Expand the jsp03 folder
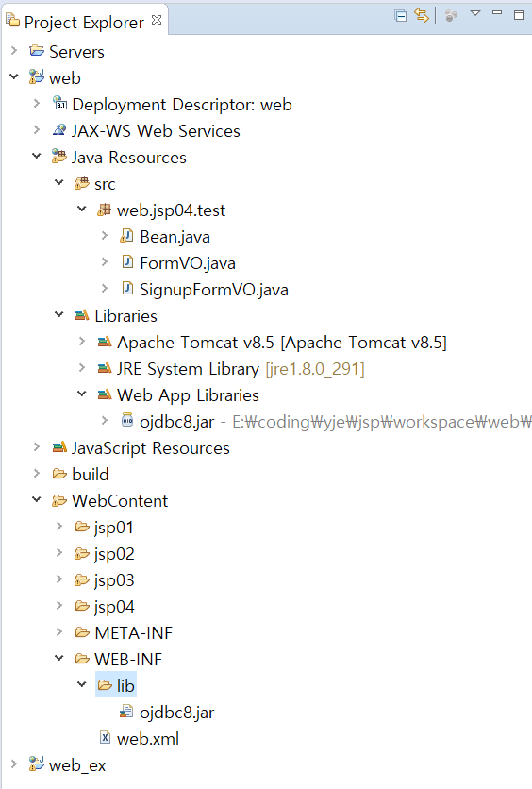532x789 pixels. coord(59,579)
